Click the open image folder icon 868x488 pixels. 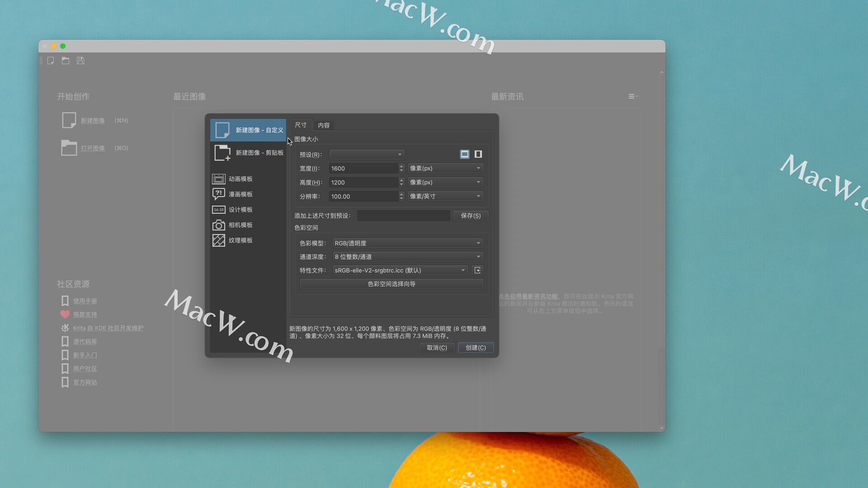click(x=69, y=148)
